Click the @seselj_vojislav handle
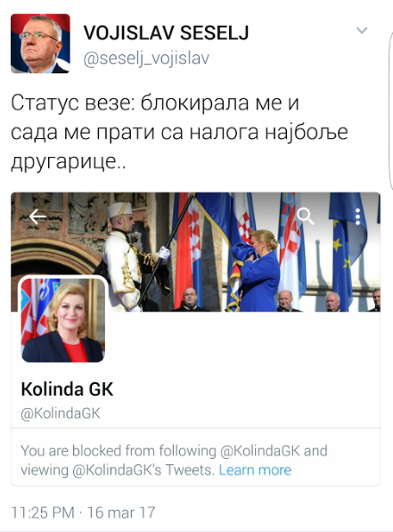Screen dimensions: 393x532 point(146,58)
